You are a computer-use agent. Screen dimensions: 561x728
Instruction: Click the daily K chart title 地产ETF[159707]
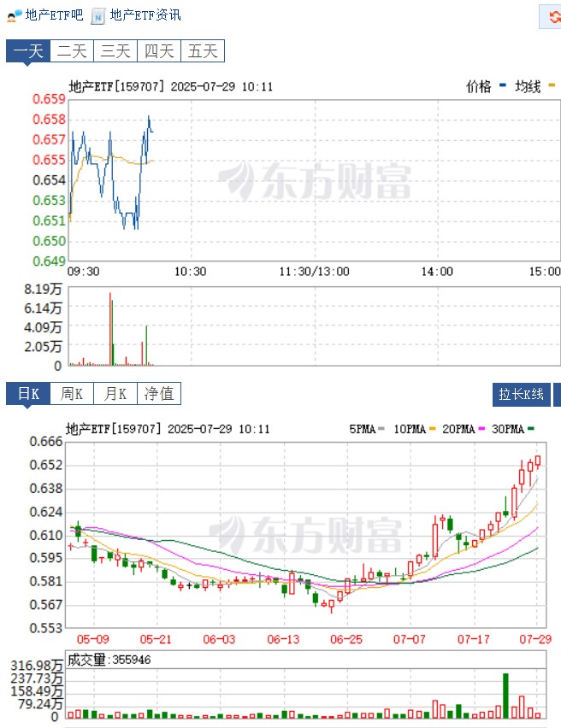pyautogui.click(x=114, y=429)
